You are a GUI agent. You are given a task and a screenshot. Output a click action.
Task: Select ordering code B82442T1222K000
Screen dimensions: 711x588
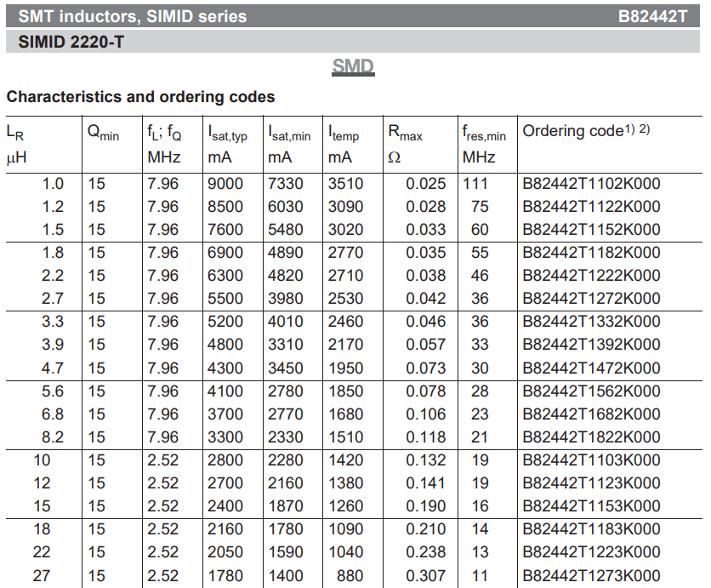pyautogui.click(x=591, y=276)
